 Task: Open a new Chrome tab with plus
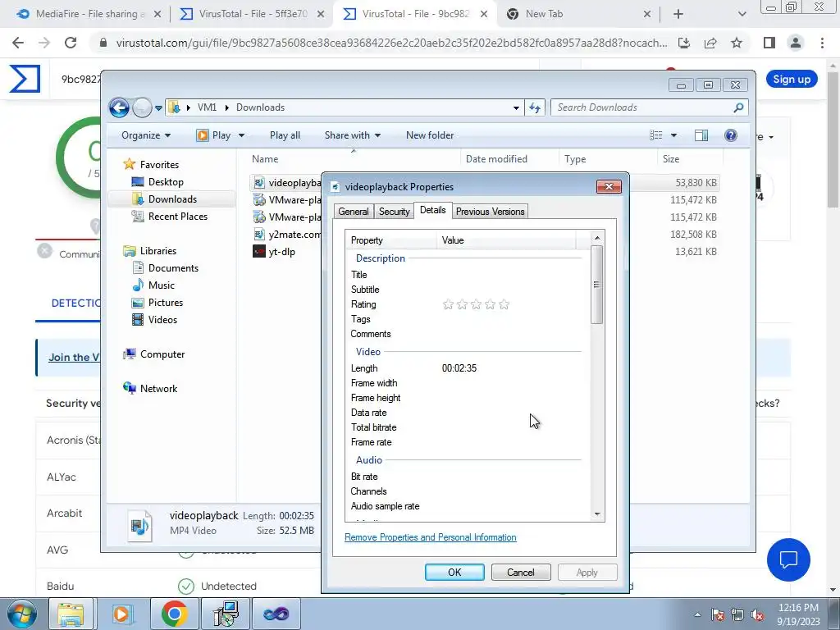coord(678,15)
